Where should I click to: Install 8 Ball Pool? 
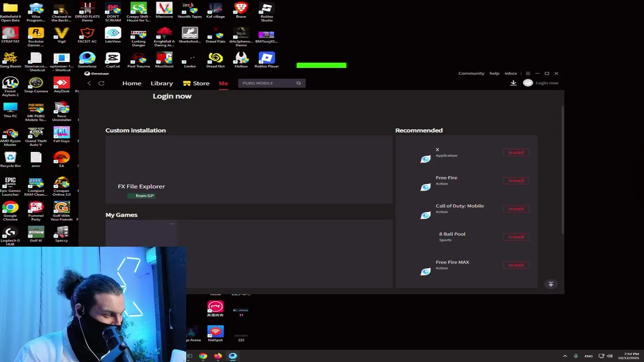516,237
